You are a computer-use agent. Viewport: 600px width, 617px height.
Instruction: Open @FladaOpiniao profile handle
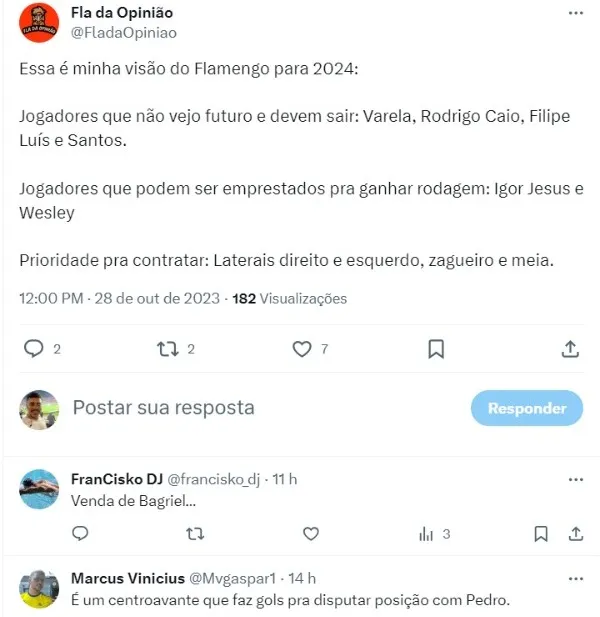[124, 33]
